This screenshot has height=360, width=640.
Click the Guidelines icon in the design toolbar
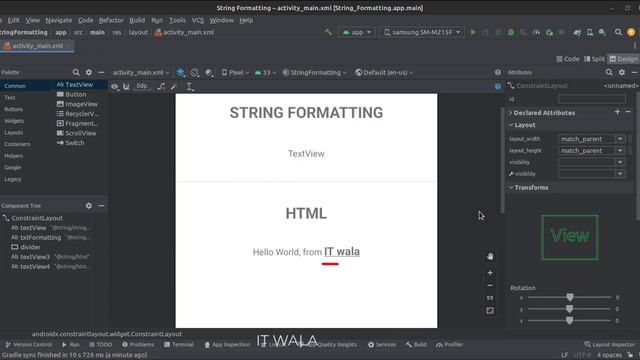[x=190, y=87]
